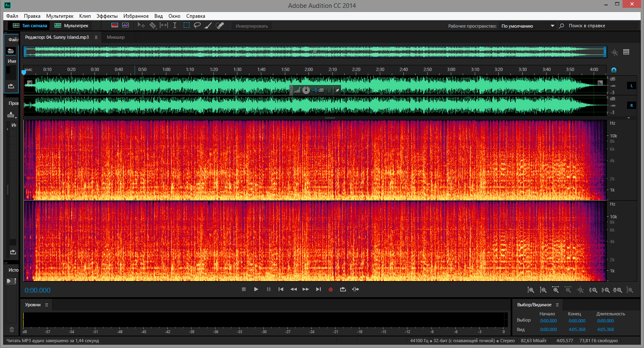The image size is (644, 348).
Task: Adjust the HUD amplitude gain knob
Action: (x=306, y=90)
